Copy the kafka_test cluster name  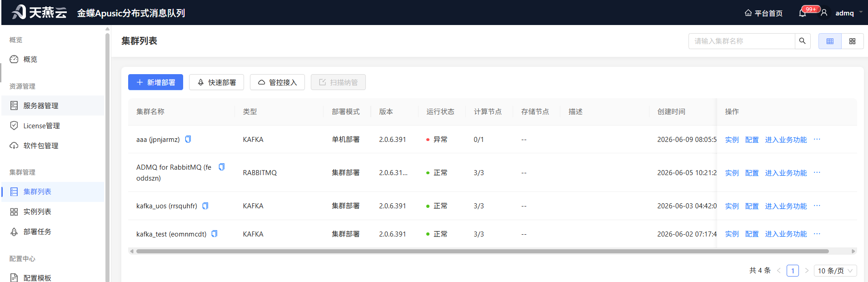pyautogui.click(x=215, y=234)
